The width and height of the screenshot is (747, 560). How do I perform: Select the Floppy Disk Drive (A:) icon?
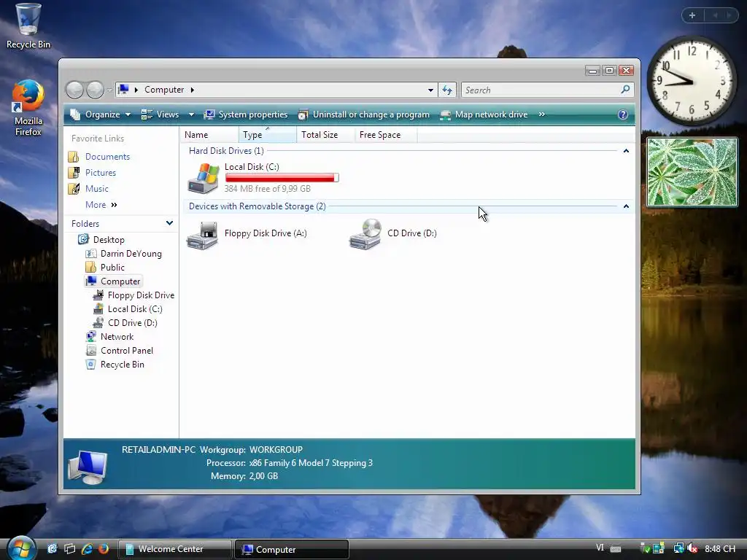point(203,235)
